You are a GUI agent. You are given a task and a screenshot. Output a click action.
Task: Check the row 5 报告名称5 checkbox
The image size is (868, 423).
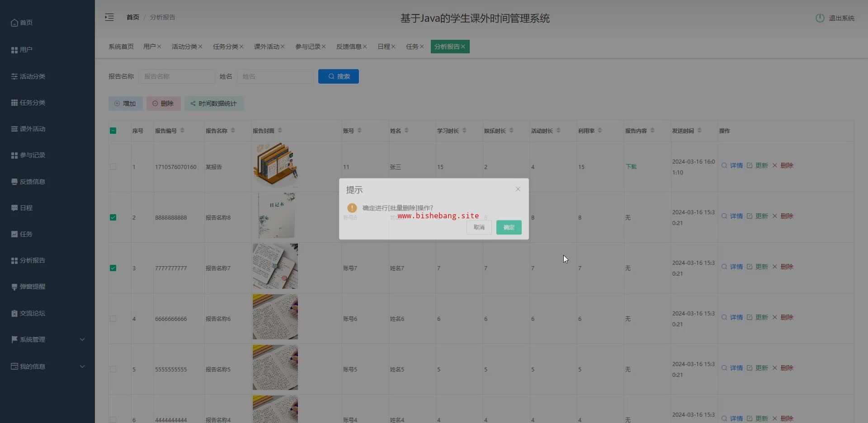pyautogui.click(x=113, y=369)
